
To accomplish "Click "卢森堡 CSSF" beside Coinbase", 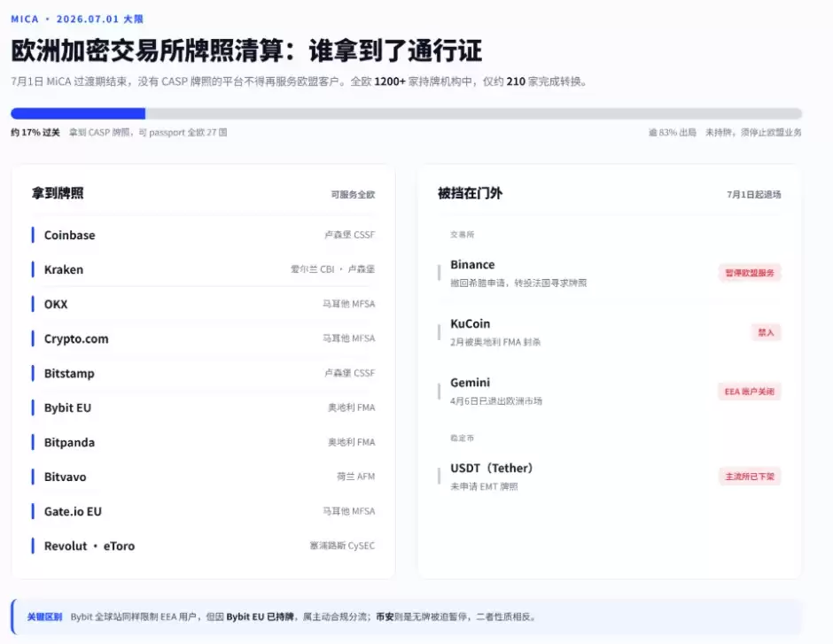I will point(349,235).
